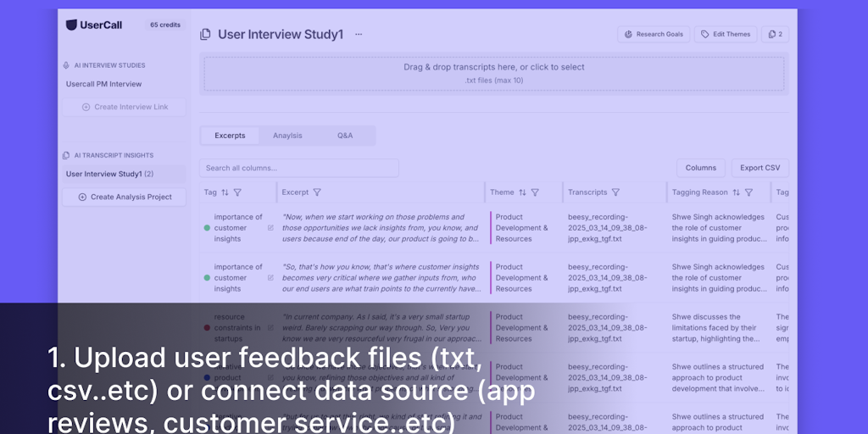Viewport: 868px width, 434px height.
Task: Click excerpt starting "In current company. As I said"
Action: 381,328
